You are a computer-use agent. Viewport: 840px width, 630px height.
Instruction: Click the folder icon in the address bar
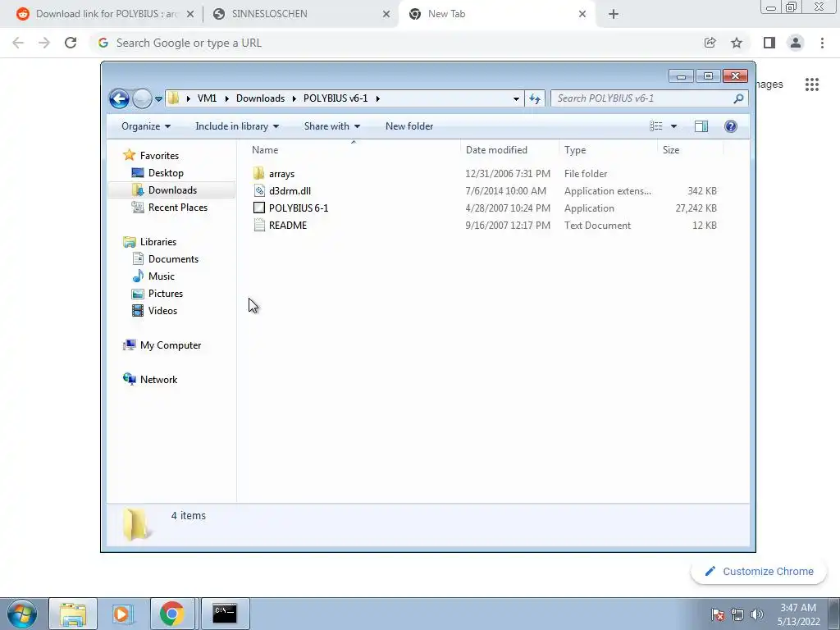174,98
